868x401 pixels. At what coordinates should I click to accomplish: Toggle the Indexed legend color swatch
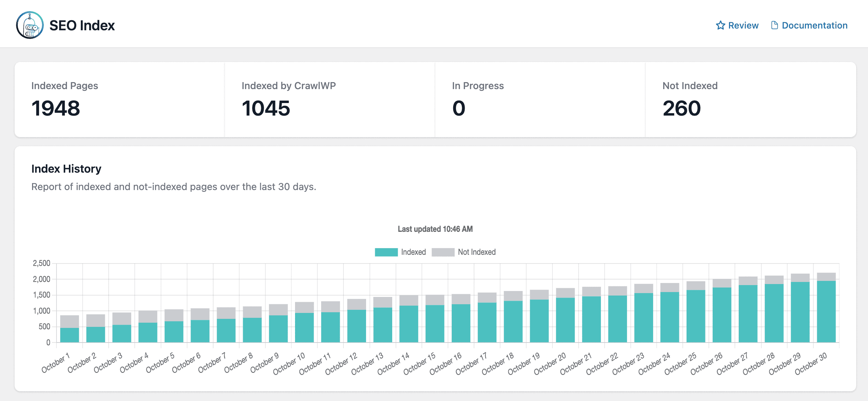386,252
